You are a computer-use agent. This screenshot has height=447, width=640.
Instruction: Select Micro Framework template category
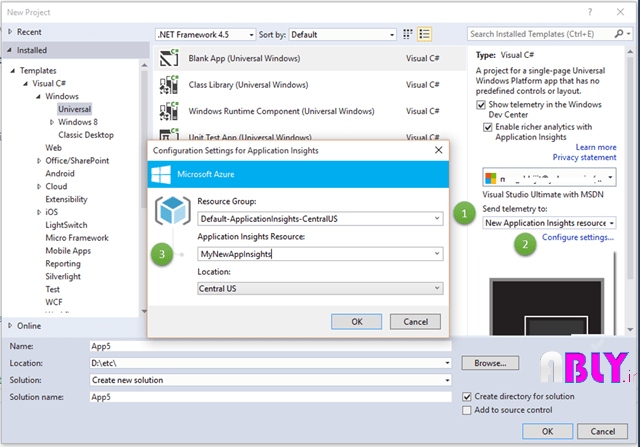coord(77,238)
